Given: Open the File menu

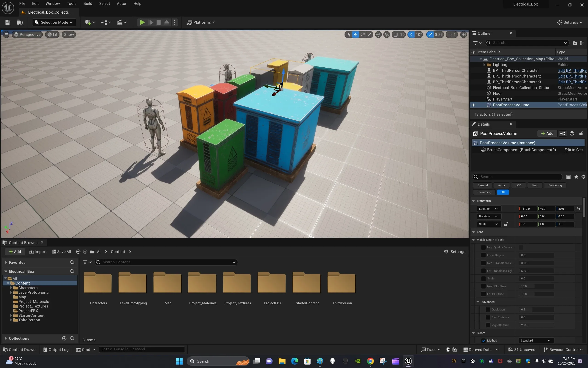Looking at the screenshot, I should pos(22,3).
